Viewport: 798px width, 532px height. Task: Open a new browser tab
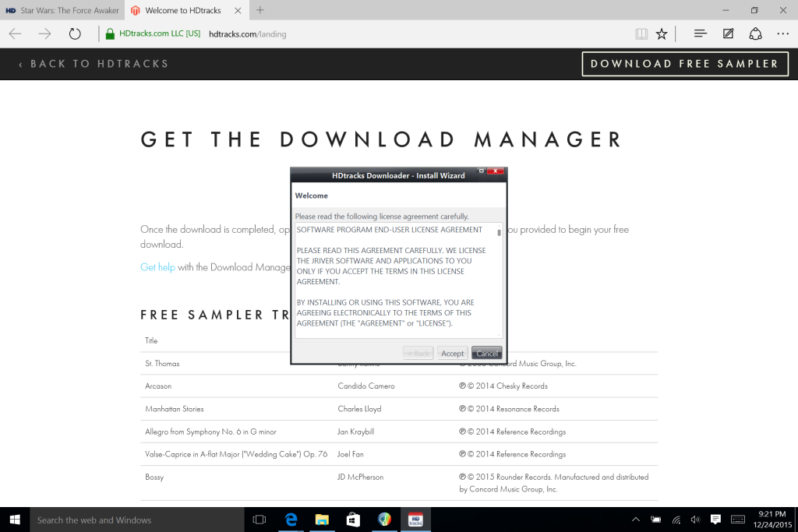click(x=260, y=10)
